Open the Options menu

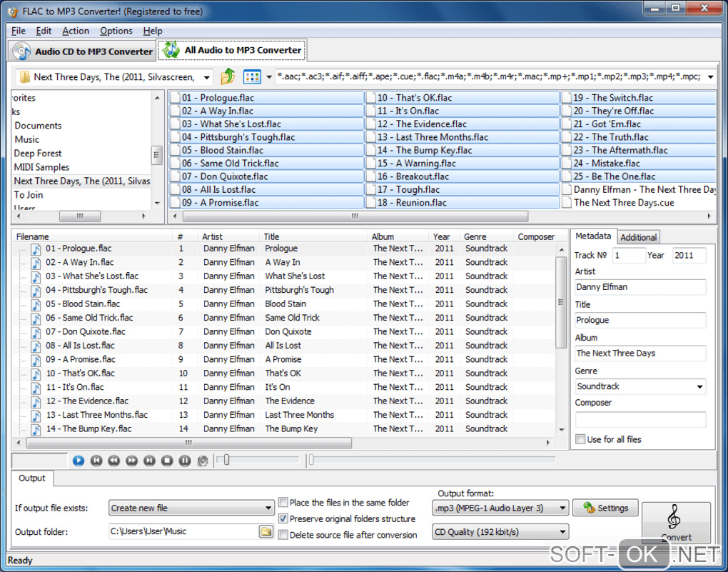116,31
